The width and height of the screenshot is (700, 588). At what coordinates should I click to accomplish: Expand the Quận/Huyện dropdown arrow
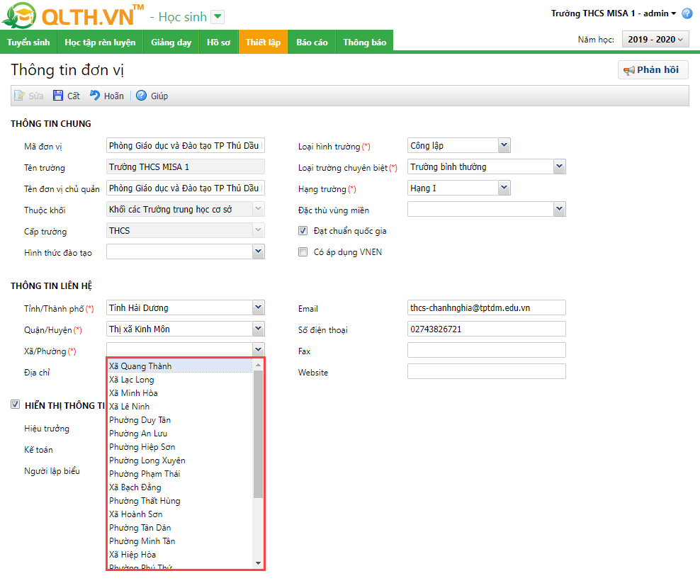pyautogui.click(x=258, y=329)
